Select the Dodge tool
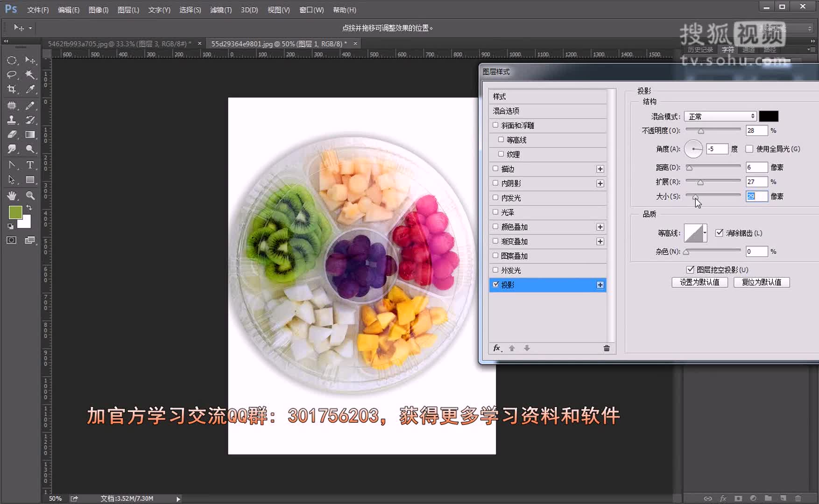The image size is (819, 504). coord(30,149)
